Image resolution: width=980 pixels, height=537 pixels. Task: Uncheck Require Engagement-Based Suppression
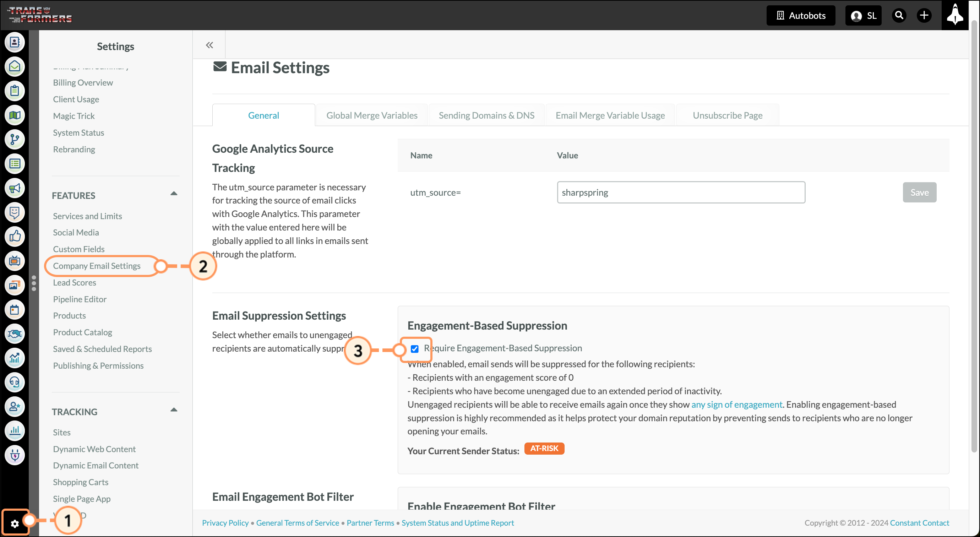[x=415, y=349]
